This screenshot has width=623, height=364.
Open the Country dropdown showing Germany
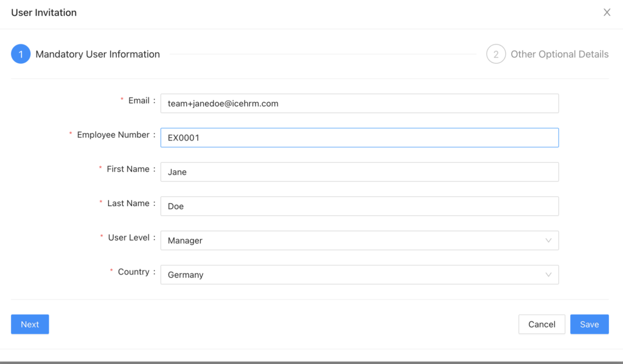tap(353, 275)
